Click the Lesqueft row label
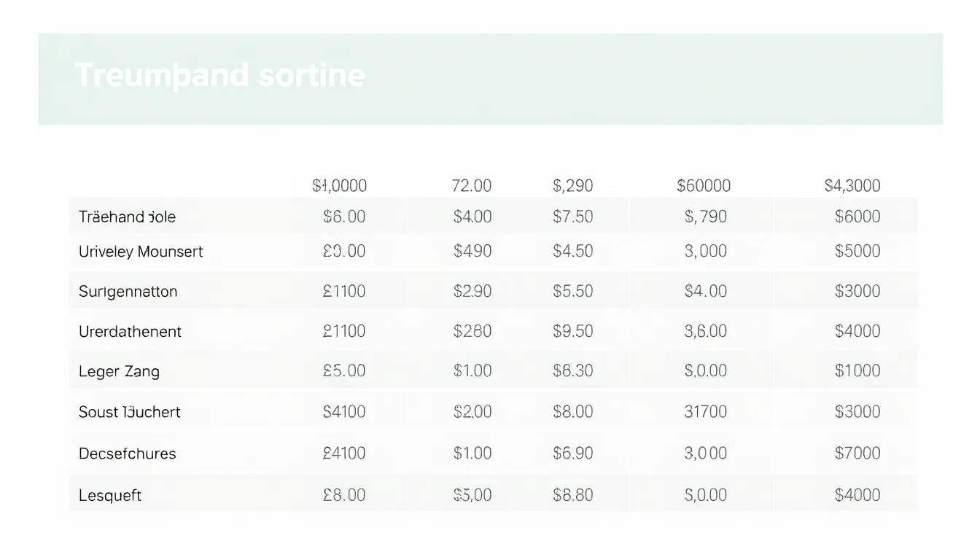Screen dimensions: 980x560 [x=109, y=496]
